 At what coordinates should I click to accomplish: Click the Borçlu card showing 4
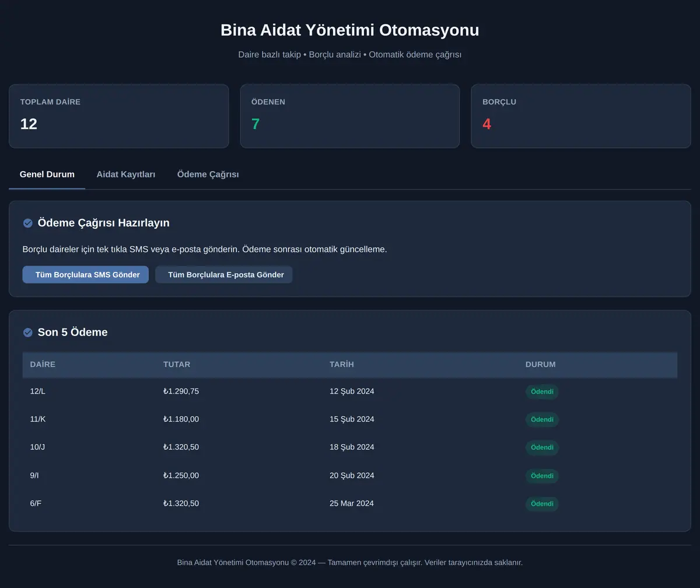[581, 116]
